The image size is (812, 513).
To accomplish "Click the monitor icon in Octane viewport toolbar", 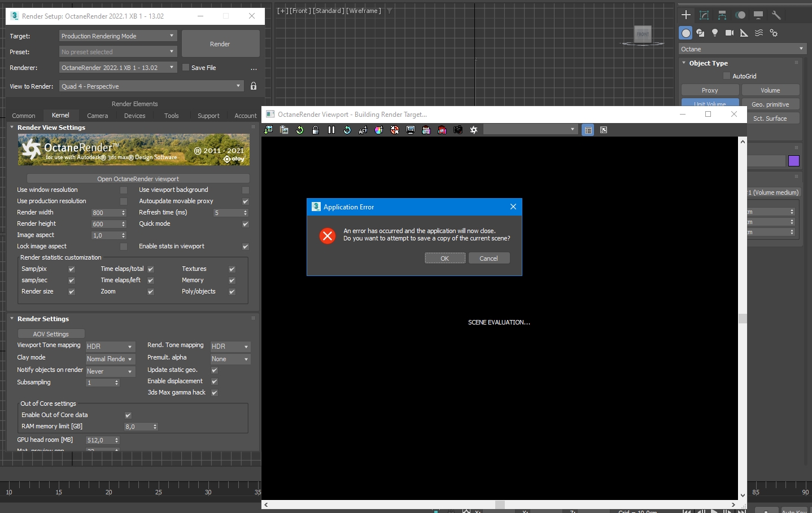I will [x=411, y=130].
